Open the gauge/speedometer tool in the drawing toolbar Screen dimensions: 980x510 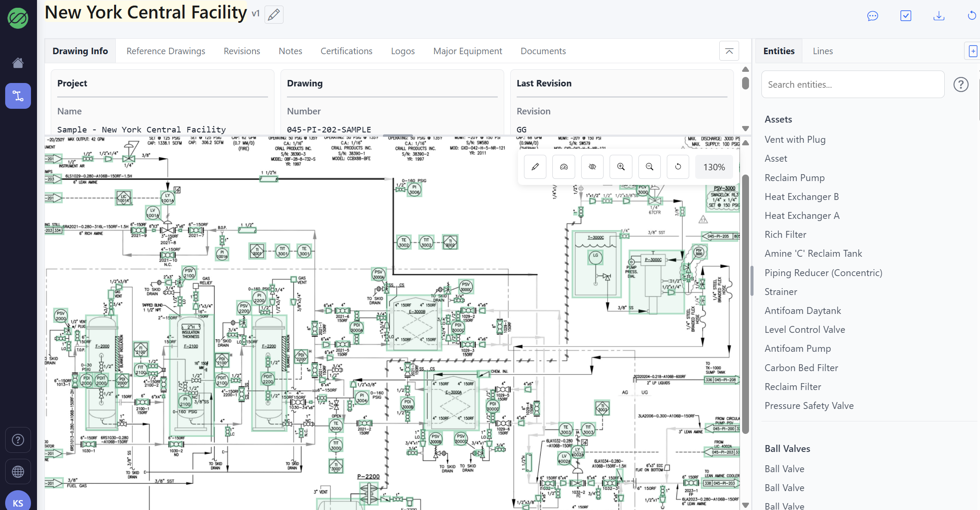point(564,167)
